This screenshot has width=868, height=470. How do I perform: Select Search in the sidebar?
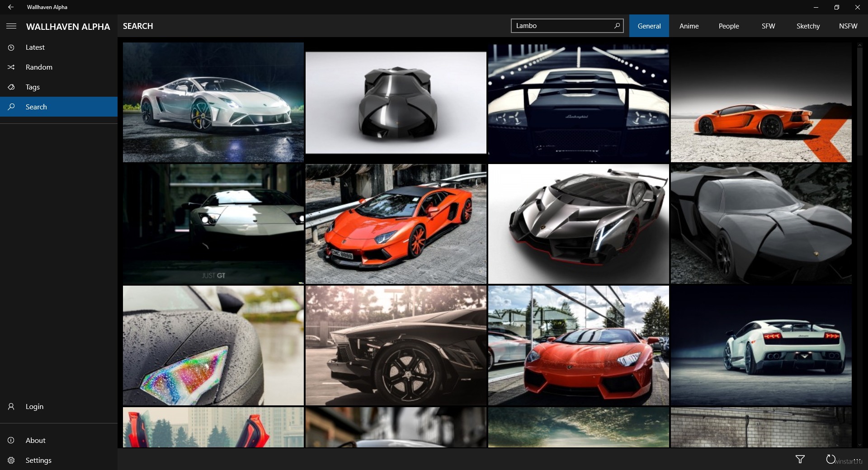click(59, 107)
